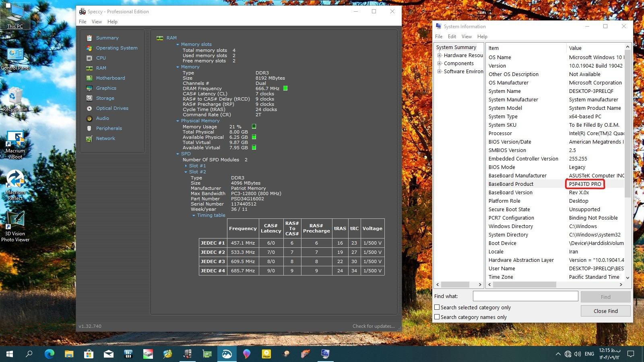Open the Graphics section icon
This screenshot has width=644, height=362.
tap(89, 88)
